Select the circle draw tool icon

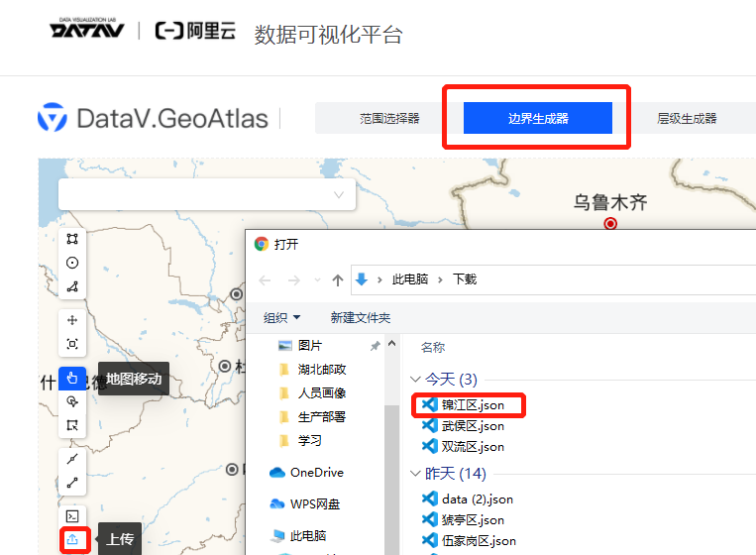[72, 263]
